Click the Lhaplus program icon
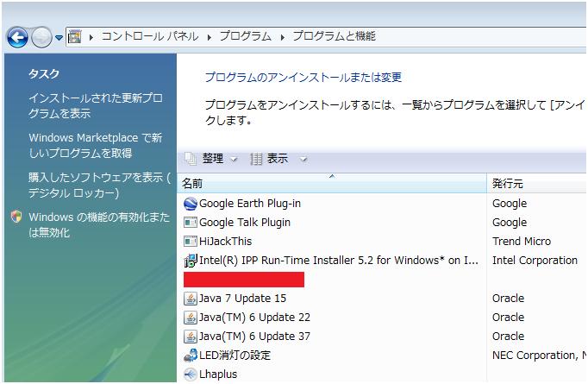 tap(191, 375)
